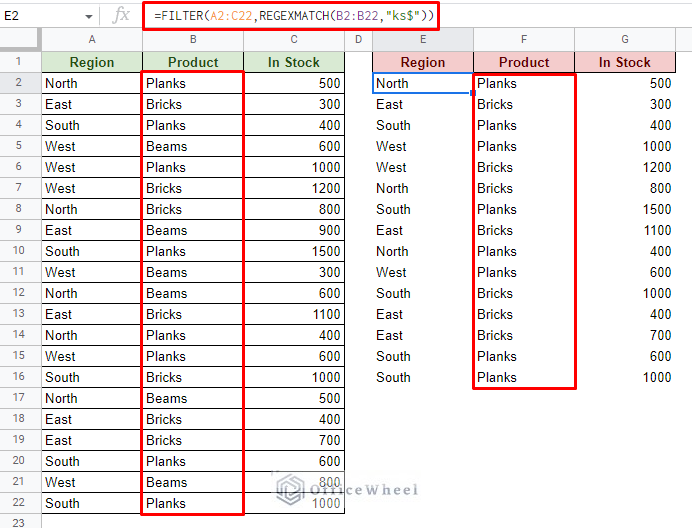The height and width of the screenshot is (528, 692).
Task: Click the pink Region header cell E1
Action: point(423,62)
